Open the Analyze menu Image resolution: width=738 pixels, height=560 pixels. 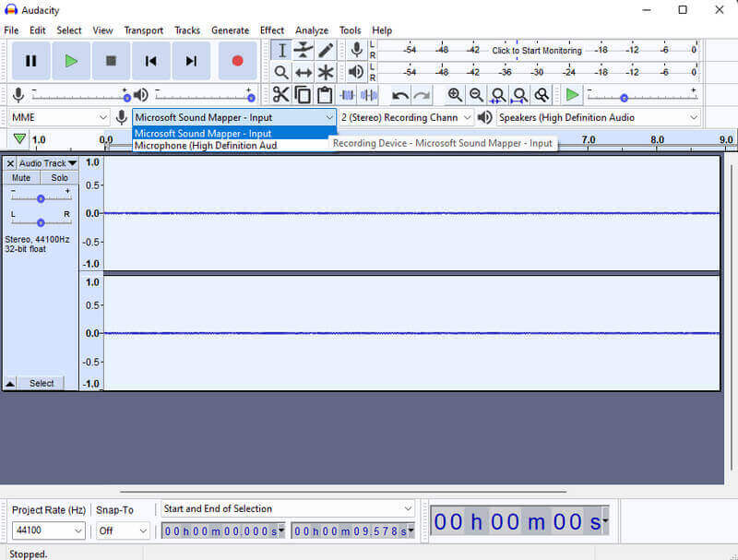pyautogui.click(x=312, y=30)
